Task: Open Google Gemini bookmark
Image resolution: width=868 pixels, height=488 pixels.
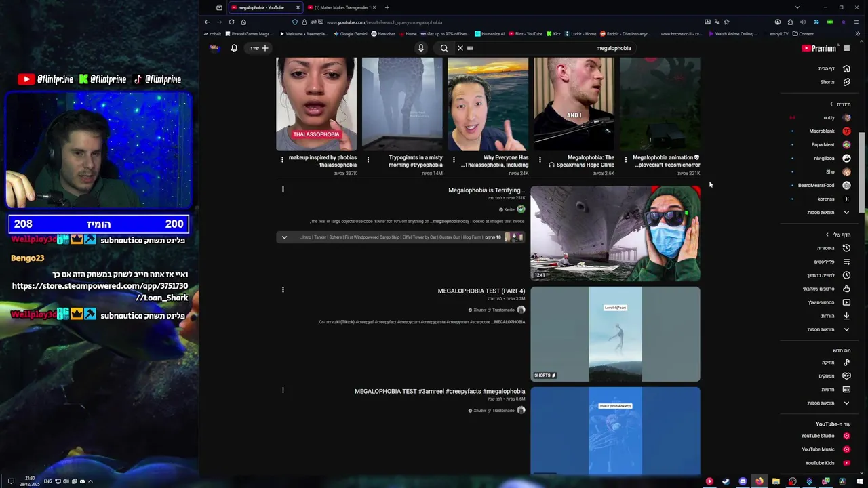Action: pos(350,33)
